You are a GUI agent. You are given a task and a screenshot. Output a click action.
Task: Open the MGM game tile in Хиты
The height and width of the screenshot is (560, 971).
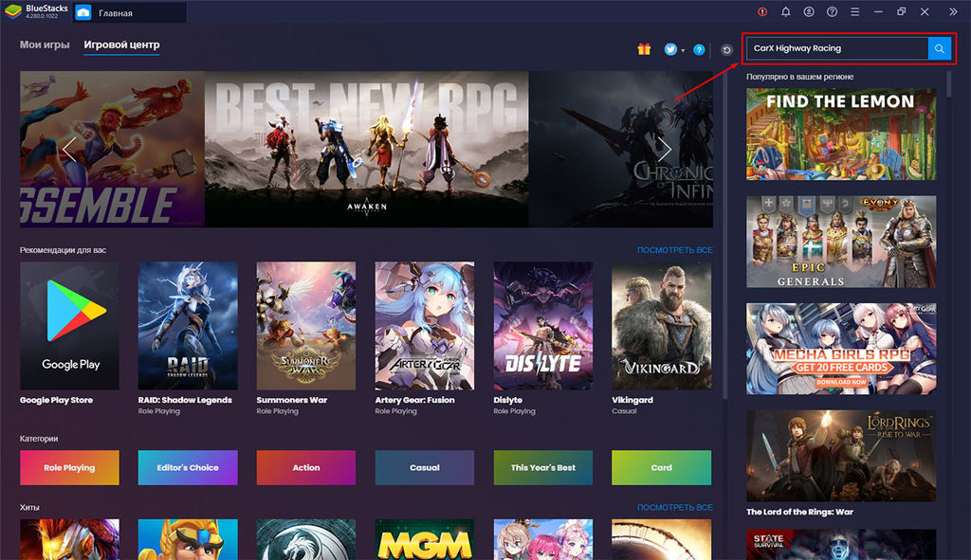pos(425,539)
